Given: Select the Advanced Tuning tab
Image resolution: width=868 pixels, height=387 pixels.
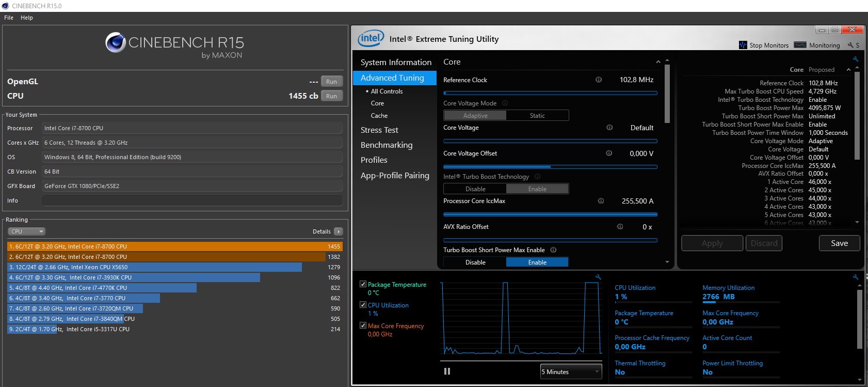Looking at the screenshot, I should 395,78.
